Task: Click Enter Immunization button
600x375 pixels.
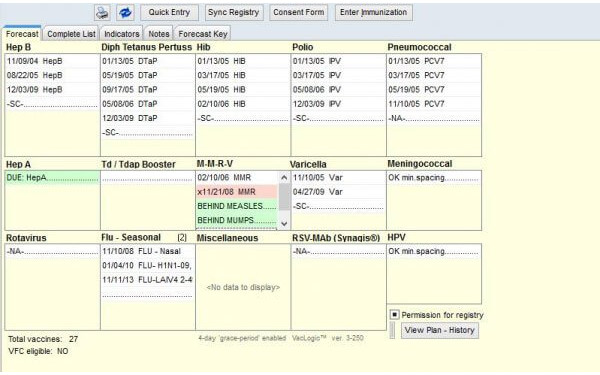Action: pyautogui.click(x=373, y=12)
